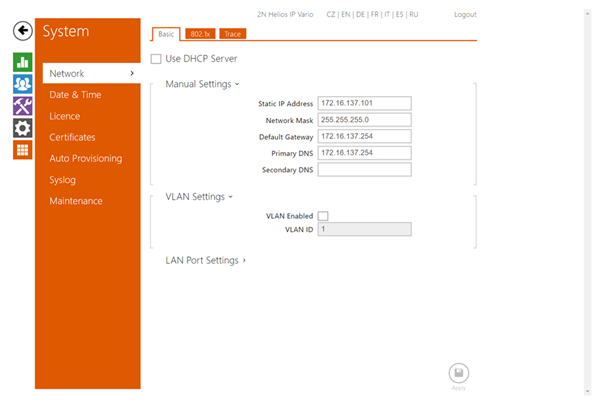600x414 pixels.
Task: Expand the LAN Port Settings section
Action: tap(205, 260)
